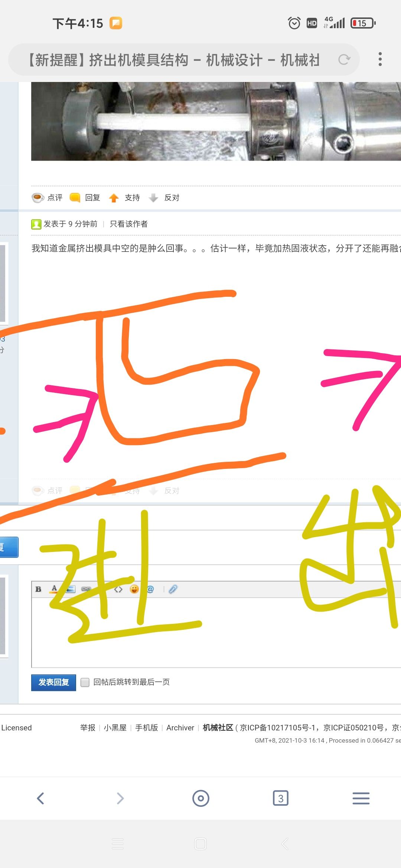The image size is (401, 868).
Task: Click 支持 to upvote the post
Action: tap(132, 198)
